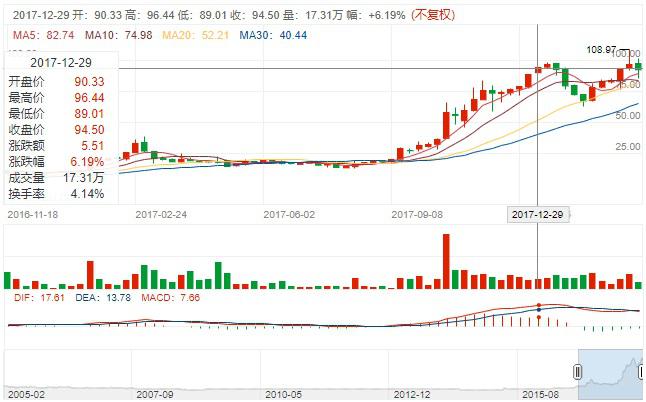Click the 2017-06-02 date axis label

(x=289, y=214)
